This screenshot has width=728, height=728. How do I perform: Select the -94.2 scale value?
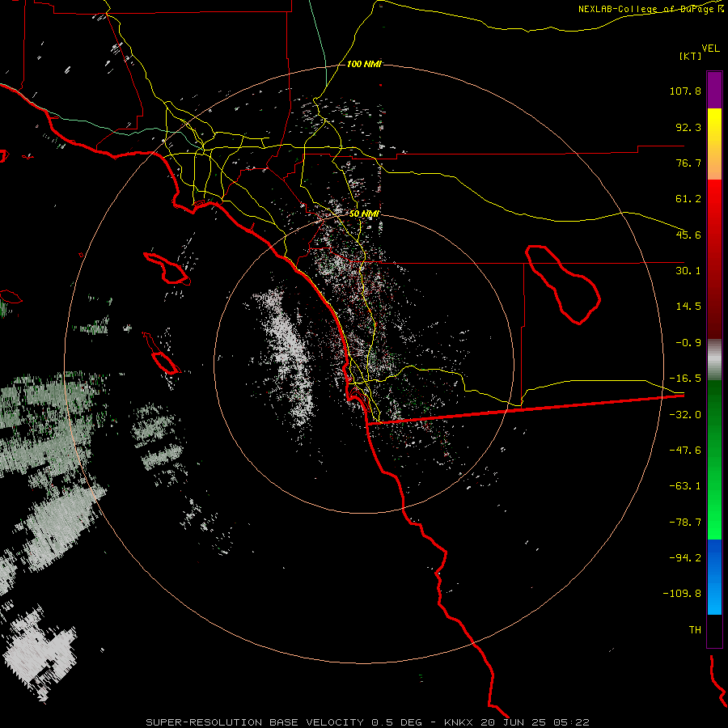[685, 558]
